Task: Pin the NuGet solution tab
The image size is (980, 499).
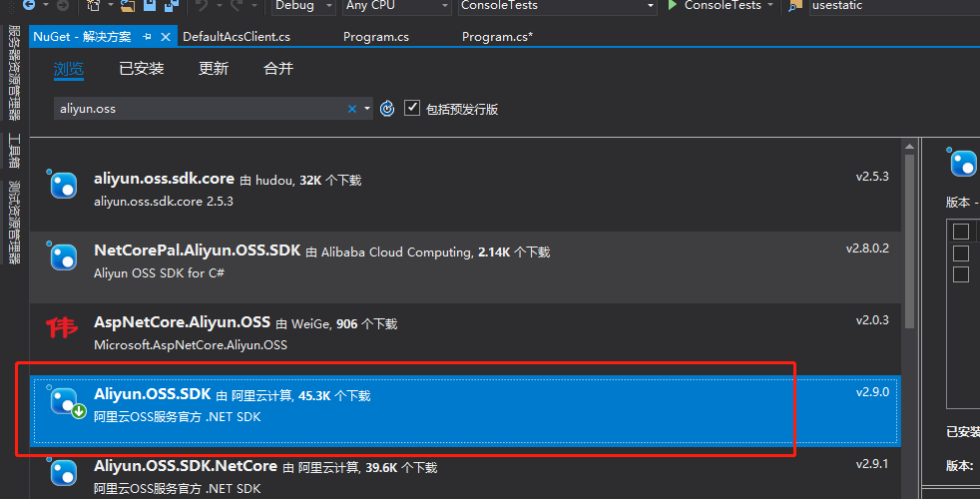Action: pos(147,37)
